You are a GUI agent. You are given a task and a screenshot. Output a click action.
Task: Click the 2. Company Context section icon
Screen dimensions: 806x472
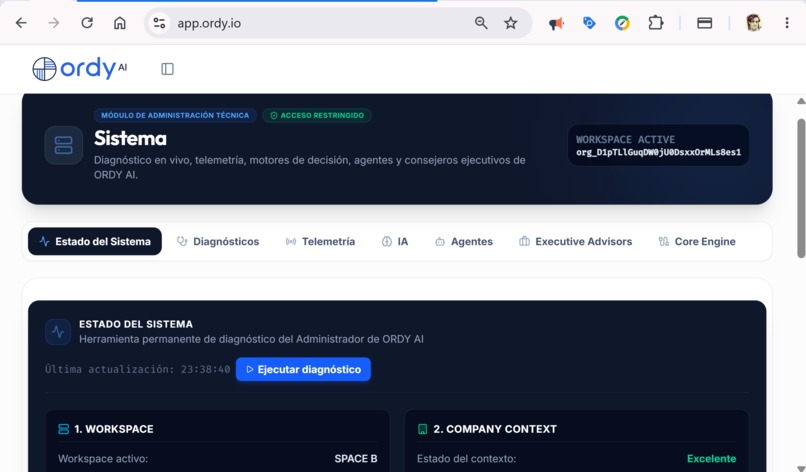point(423,429)
